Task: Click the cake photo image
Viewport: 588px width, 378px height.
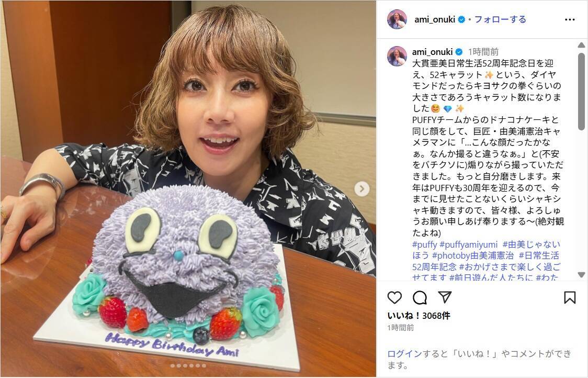Action: [188, 189]
